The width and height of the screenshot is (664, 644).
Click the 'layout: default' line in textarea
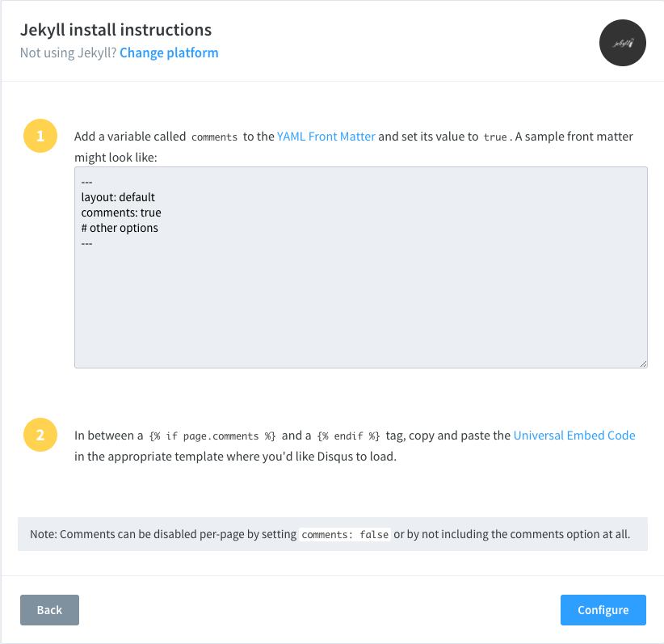pos(118,197)
